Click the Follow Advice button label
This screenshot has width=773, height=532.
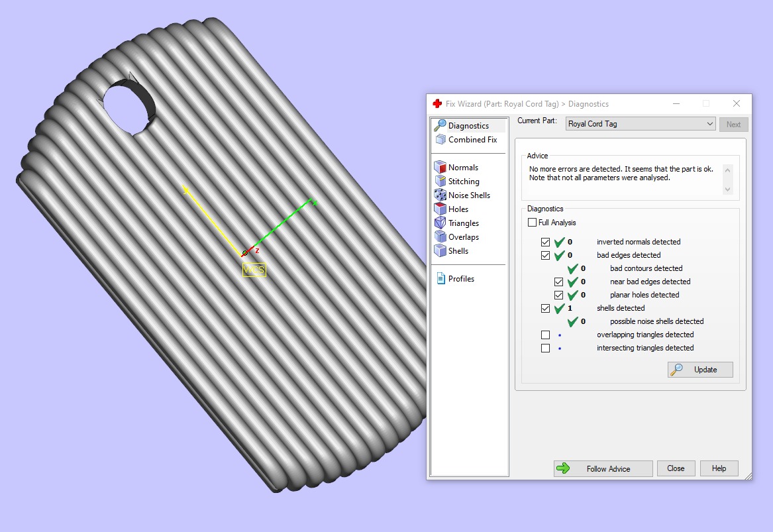(608, 469)
